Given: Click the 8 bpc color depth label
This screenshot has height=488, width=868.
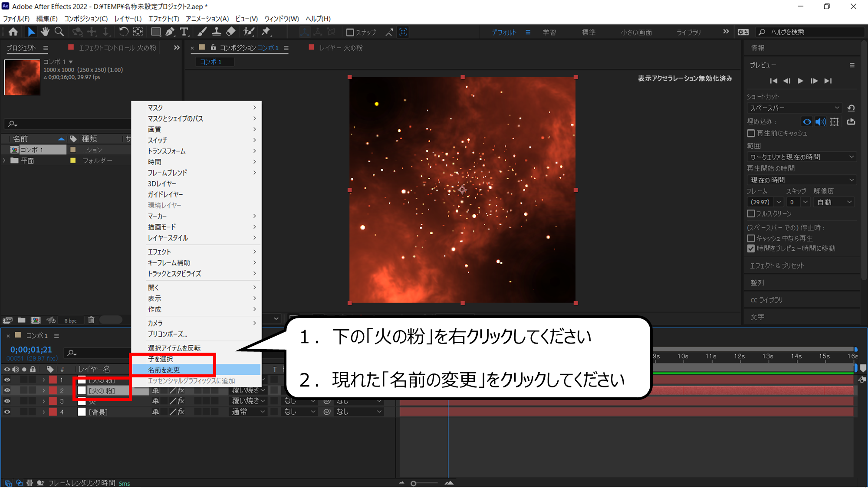Looking at the screenshot, I should (x=70, y=321).
